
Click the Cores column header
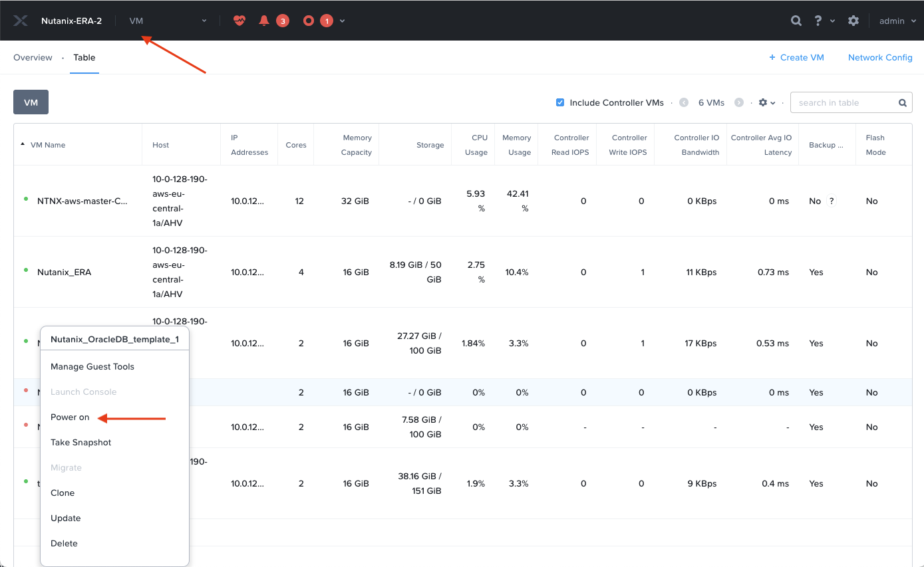296,145
